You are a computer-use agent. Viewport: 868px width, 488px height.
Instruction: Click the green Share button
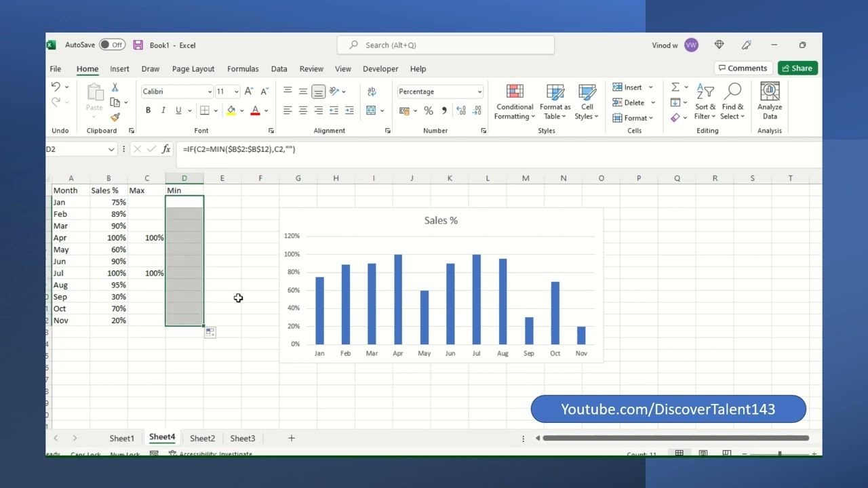[797, 68]
